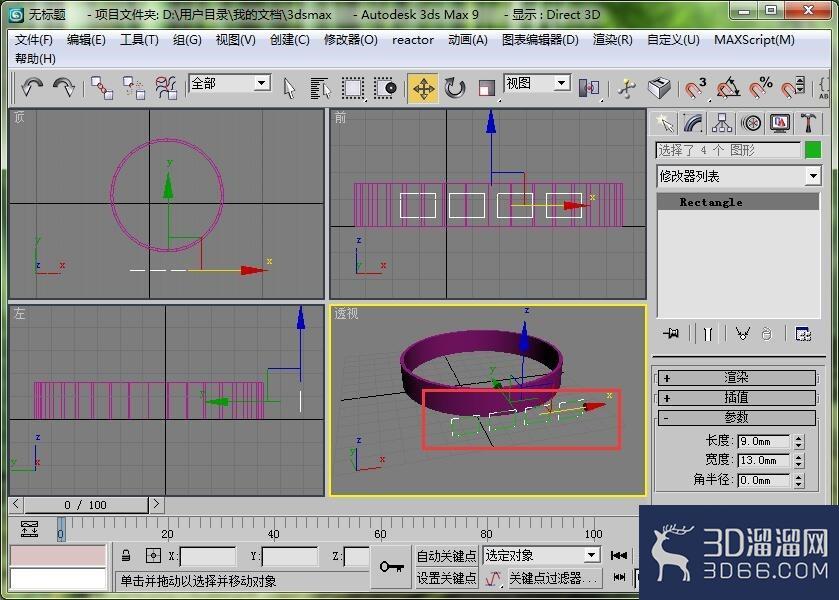Open the Motion command panel tab

click(x=751, y=124)
